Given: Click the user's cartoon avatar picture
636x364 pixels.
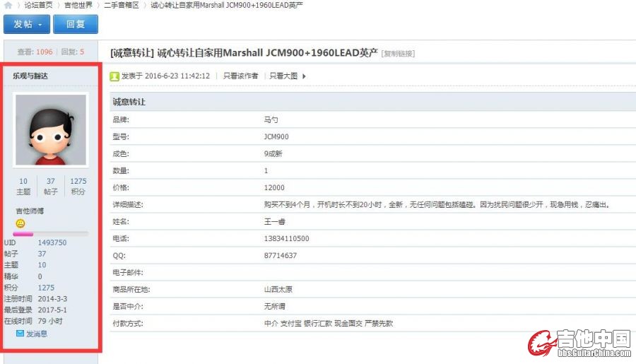Looking at the screenshot, I should (50, 130).
